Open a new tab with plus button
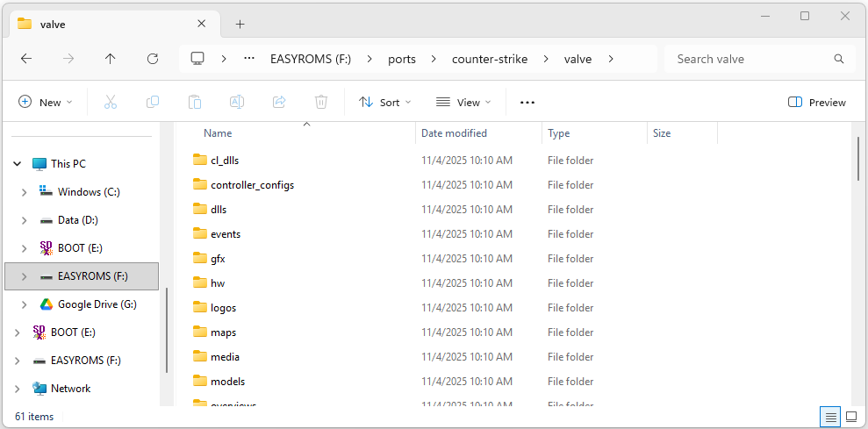 (240, 25)
